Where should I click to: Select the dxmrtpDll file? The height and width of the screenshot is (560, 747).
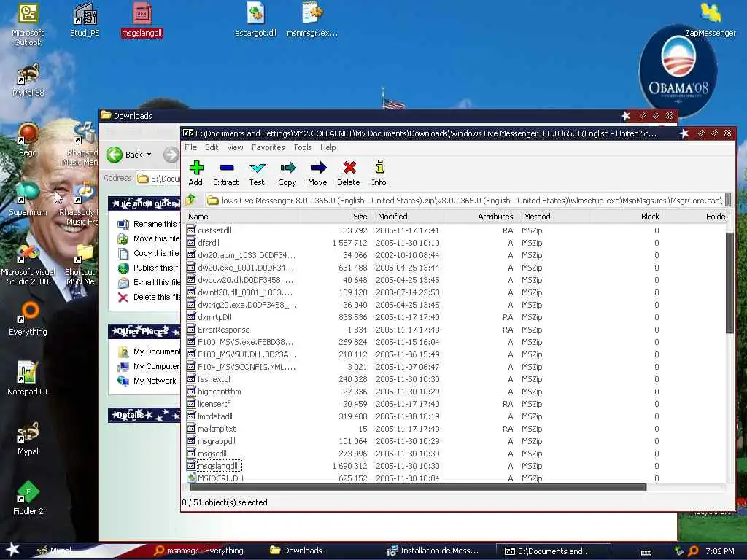[x=214, y=317]
